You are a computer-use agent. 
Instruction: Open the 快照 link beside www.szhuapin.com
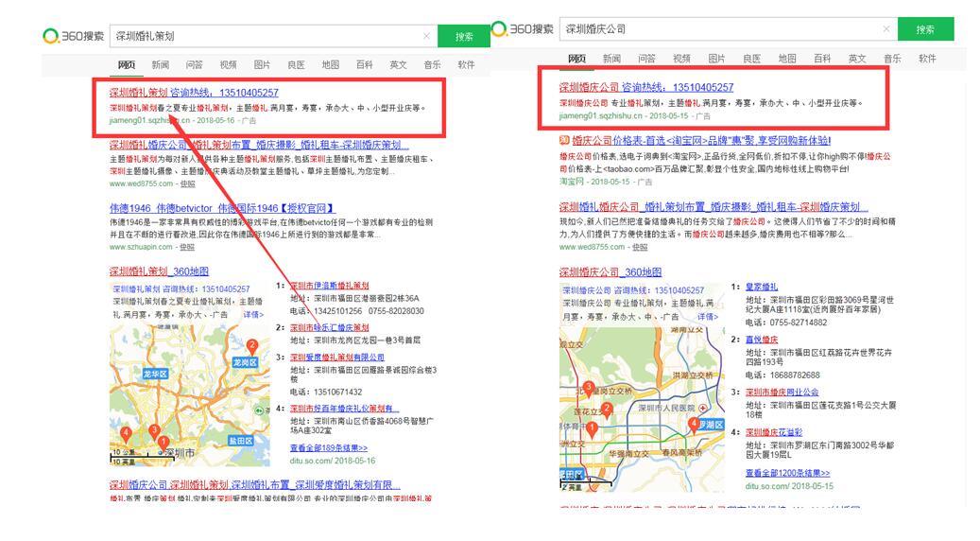187,248
